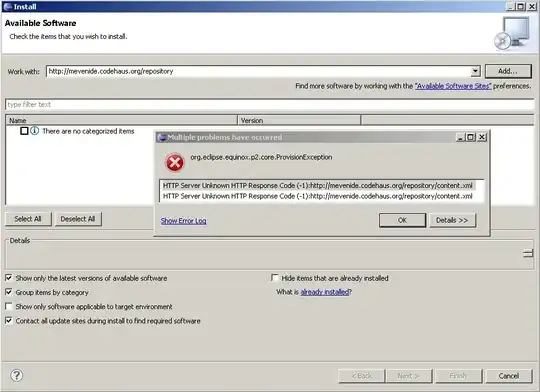The height and width of the screenshot is (392, 540).
Task: Close the Install window
Action: coord(531,6)
